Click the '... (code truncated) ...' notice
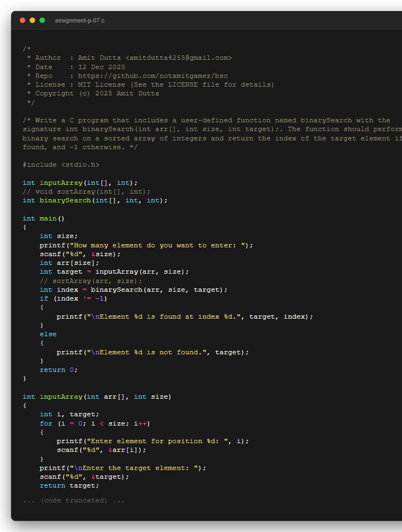 (x=73, y=500)
